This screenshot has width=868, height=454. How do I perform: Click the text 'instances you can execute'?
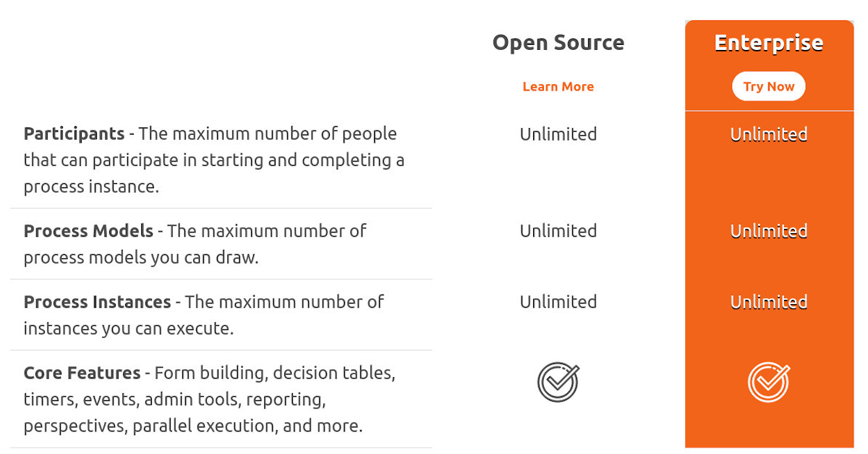pos(129,328)
